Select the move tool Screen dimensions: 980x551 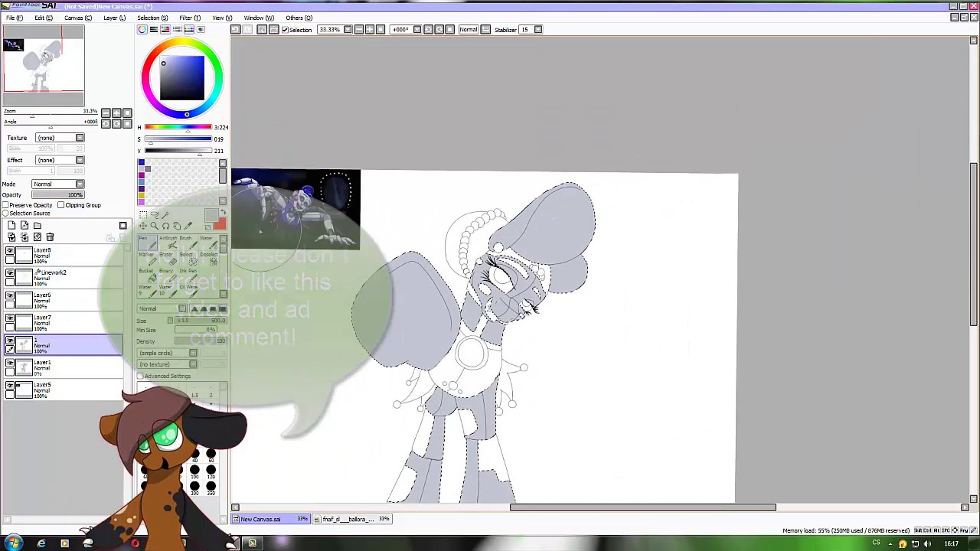(142, 226)
